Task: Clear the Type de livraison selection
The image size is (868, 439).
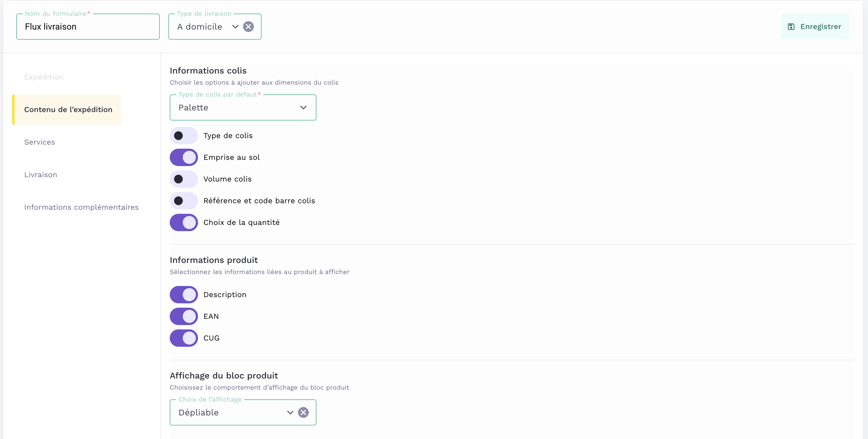Action: coord(248,27)
